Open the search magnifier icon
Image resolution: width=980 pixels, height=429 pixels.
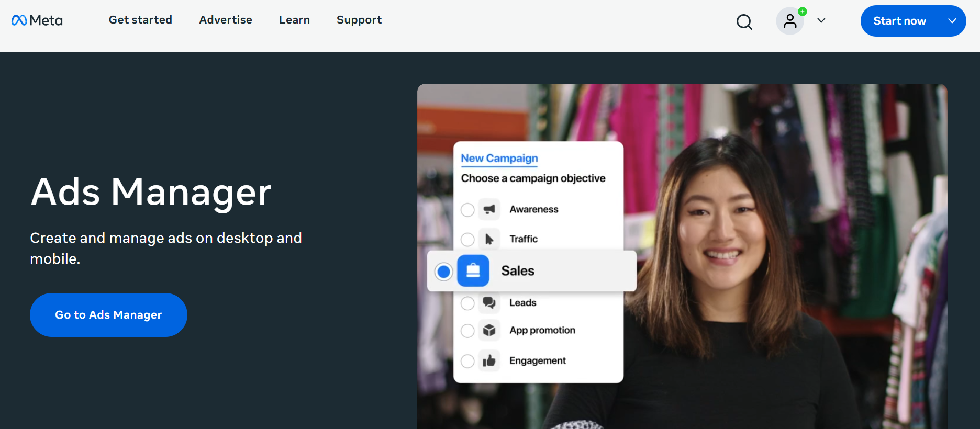(744, 22)
